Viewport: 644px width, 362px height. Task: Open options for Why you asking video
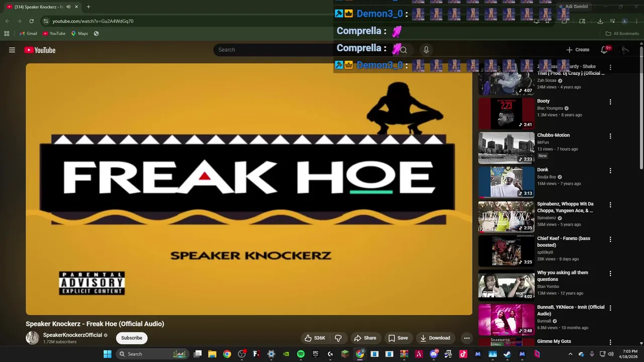pyautogui.click(x=610, y=274)
